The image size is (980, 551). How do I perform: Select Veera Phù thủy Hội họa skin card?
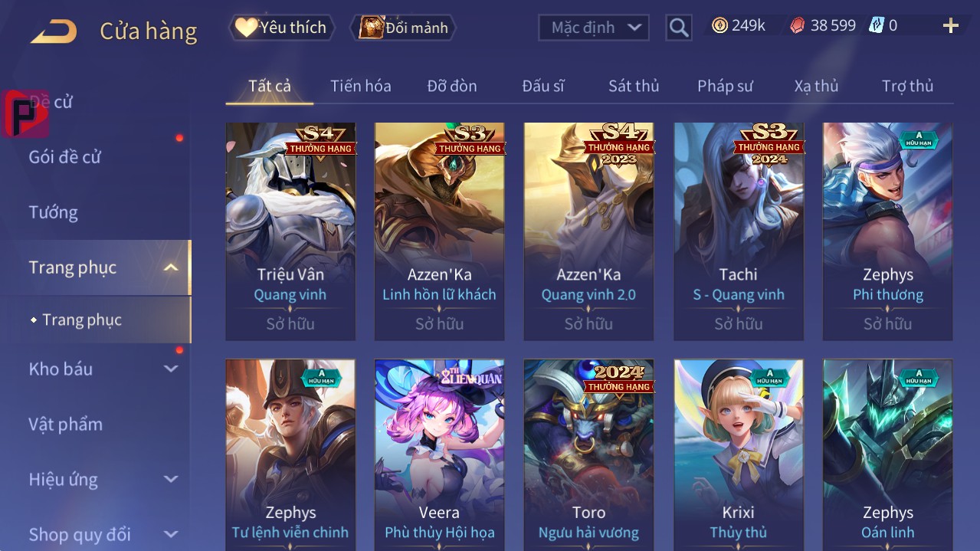click(x=440, y=455)
